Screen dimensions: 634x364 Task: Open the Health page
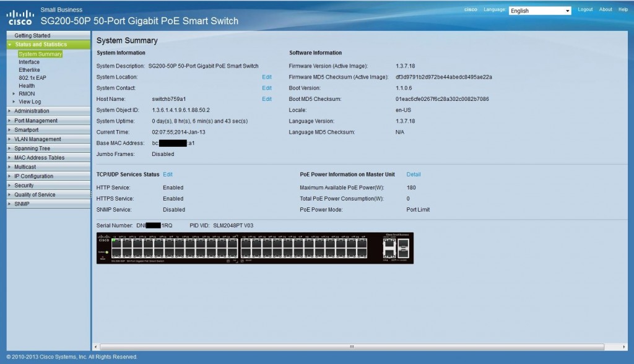pyautogui.click(x=27, y=86)
